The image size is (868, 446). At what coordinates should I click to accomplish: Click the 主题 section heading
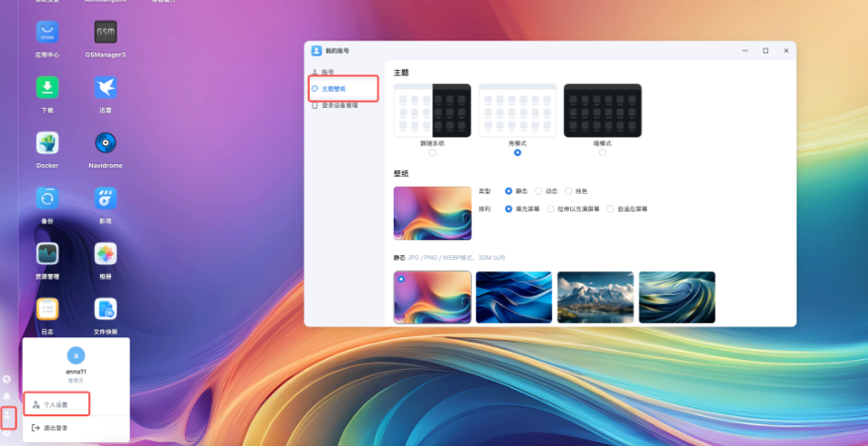tap(402, 73)
